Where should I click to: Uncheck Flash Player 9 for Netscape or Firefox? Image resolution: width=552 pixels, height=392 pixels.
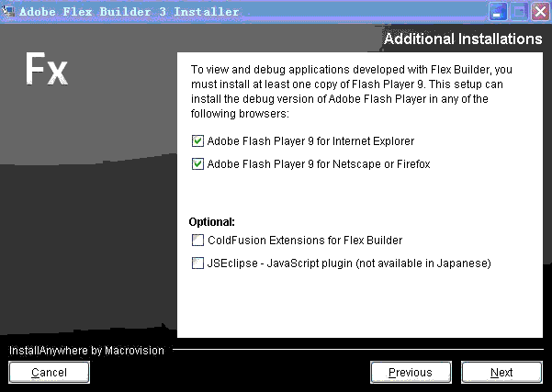(x=197, y=164)
